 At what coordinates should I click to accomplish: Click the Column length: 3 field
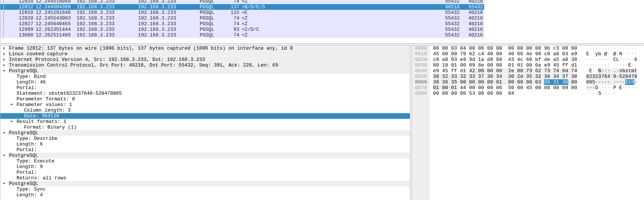click(47, 110)
